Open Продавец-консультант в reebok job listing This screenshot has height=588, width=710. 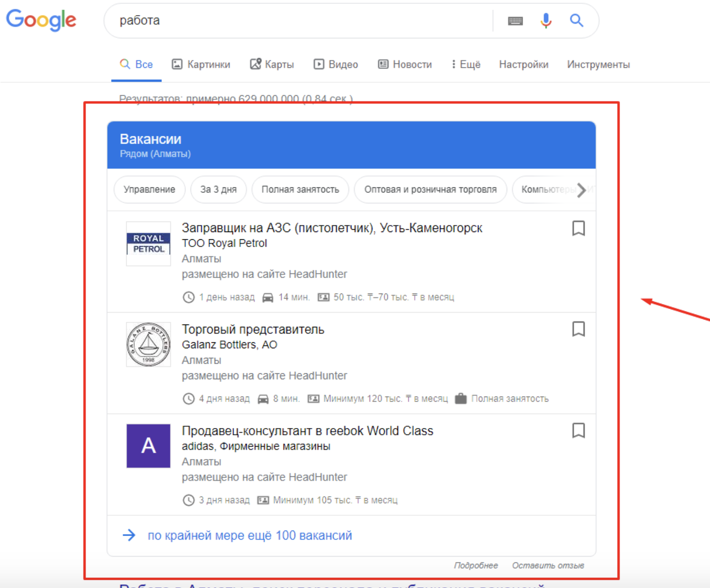click(x=308, y=431)
